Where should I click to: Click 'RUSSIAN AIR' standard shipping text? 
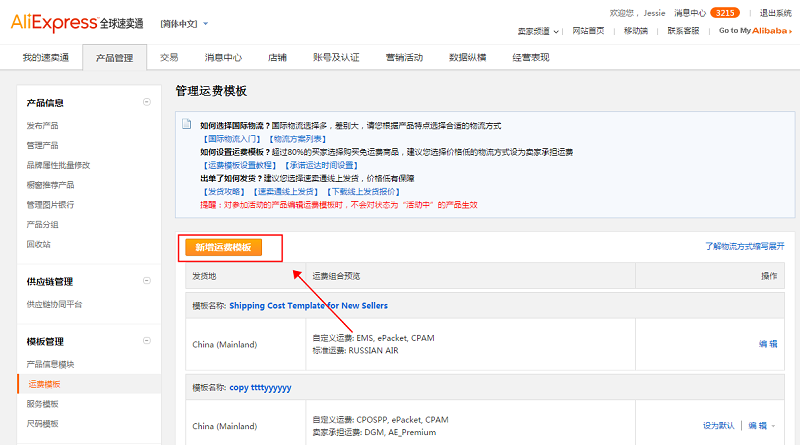pyautogui.click(x=373, y=351)
